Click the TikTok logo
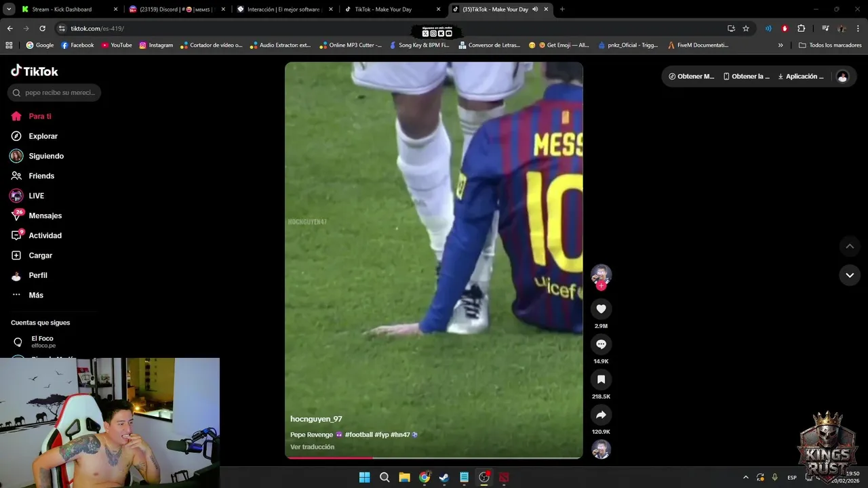Image resolution: width=868 pixels, height=488 pixels. pyautogui.click(x=35, y=71)
